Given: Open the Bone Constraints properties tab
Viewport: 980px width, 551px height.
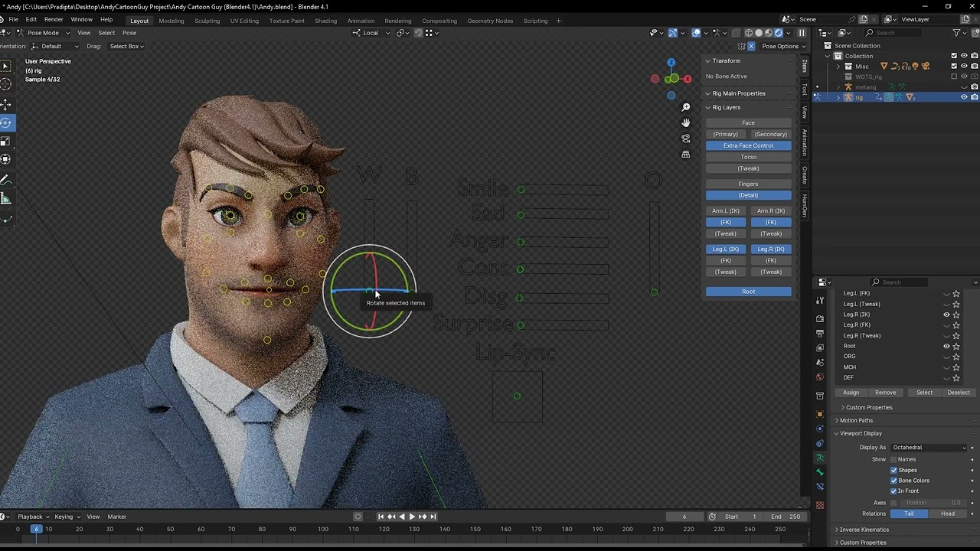Looking at the screenshot, I should point(820,486).
